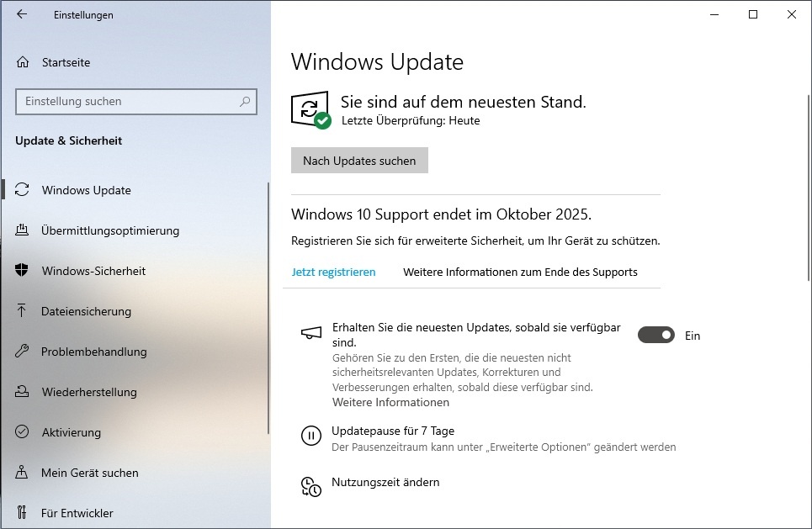812x529 pixels.
Task: Open Windows-Sicherheit via its shield icon
Action: pos(22,270)
